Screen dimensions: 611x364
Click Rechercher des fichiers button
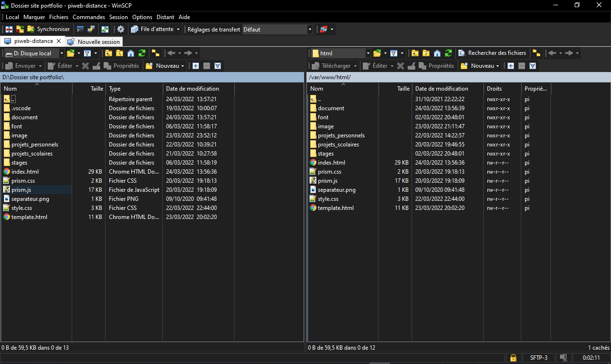492,53
